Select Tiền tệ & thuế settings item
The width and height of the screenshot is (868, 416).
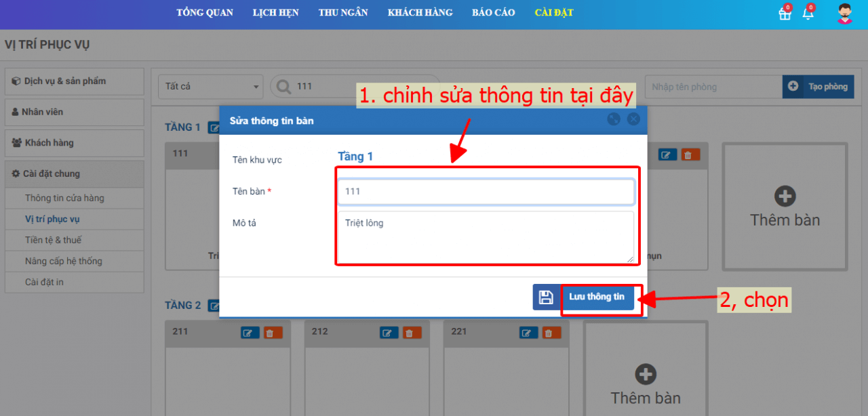tap(54, 241)
